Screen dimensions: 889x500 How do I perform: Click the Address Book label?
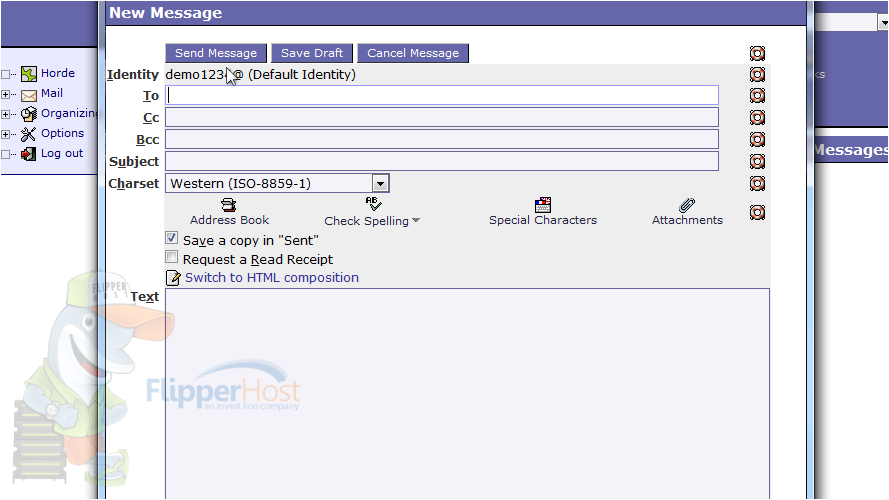[x=229, y=220]
